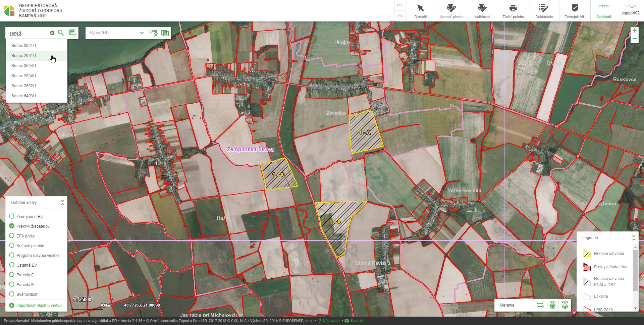
Task: Select the polygon area measurement tool
Action: [552, 305]
